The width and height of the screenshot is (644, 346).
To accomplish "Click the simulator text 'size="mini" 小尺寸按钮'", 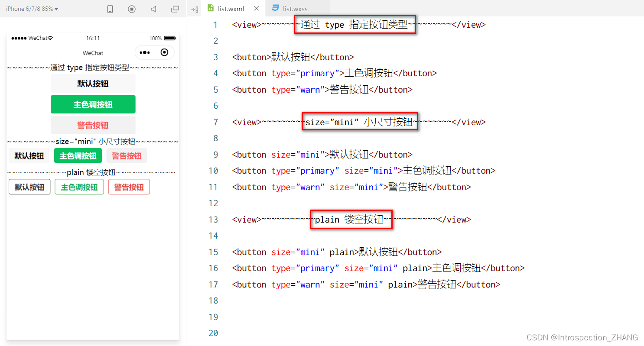I will (x=96, y=142).
